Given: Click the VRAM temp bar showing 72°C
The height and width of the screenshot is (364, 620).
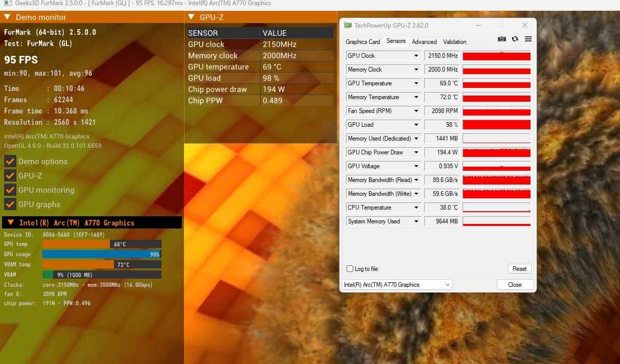Looking at the screenshot, I should (x=102, y=264).
